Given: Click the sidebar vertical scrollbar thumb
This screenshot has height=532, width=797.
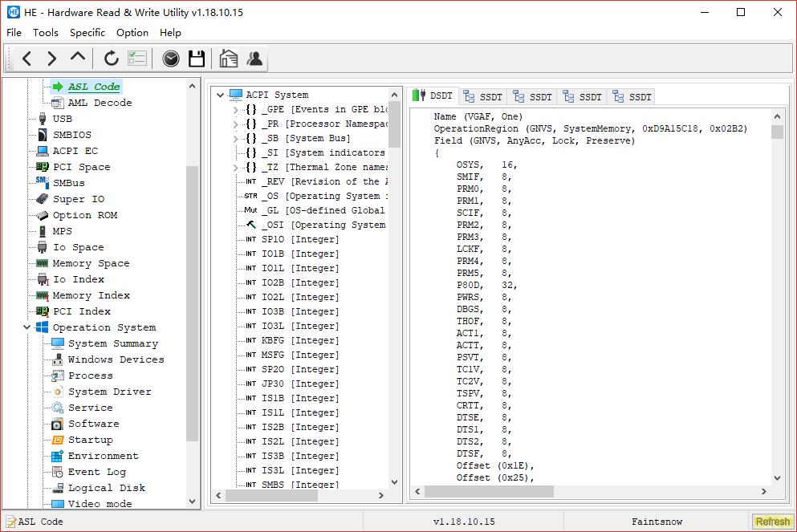Looking at the screenshot, I should point(192,304).
